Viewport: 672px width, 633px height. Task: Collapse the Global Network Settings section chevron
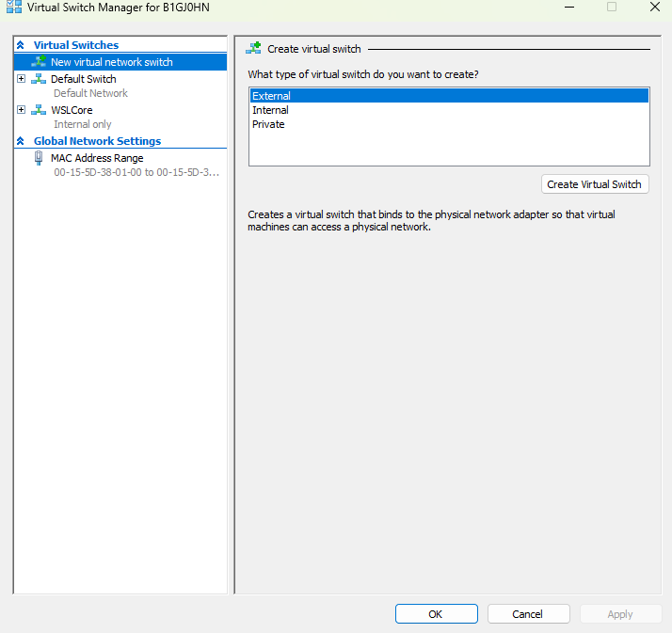coord(21,141)
